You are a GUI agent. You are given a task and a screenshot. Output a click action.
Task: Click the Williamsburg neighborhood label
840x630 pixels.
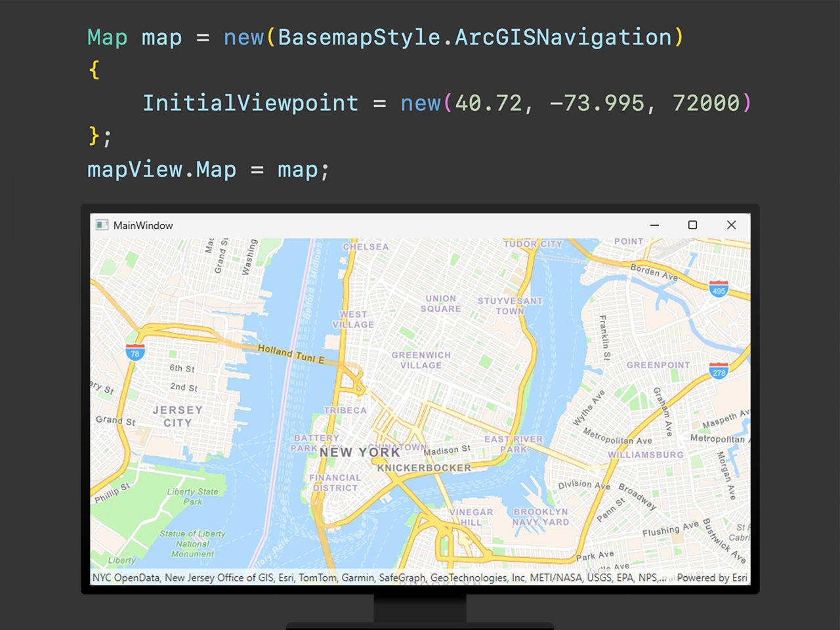645,454
